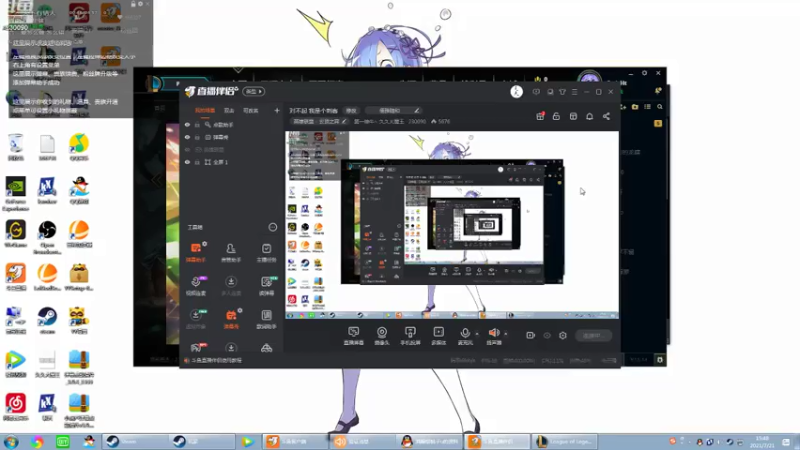The image size is (800, 450).
Task: Click the share icon in top toolbar
Action: pos(606,116)
